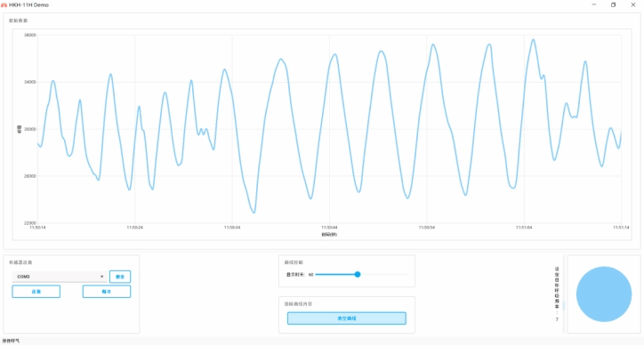The width and height of the screenshot is (644, 346).
Task: Open the COM3 serial port combo box
Action: (x=60, y=277)
